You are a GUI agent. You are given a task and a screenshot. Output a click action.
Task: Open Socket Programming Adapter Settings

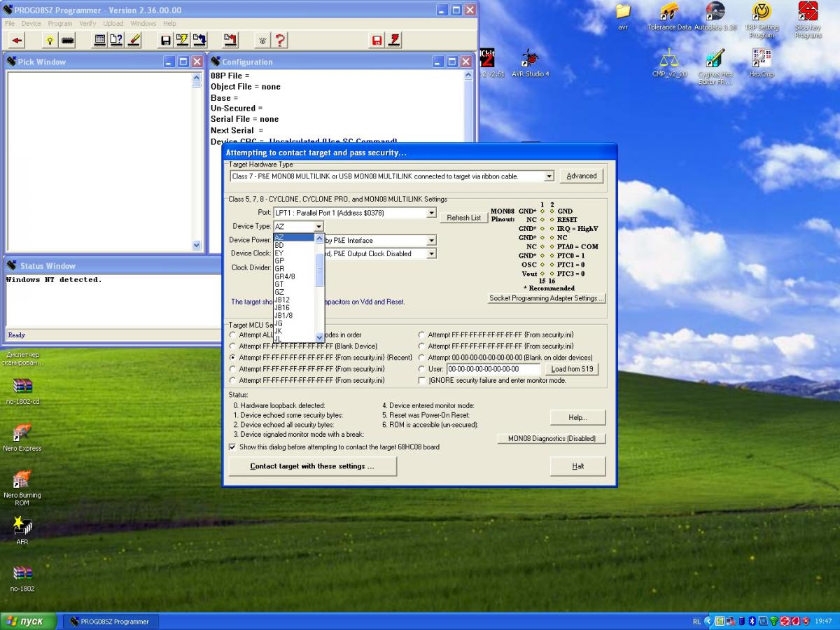(547, 298)
